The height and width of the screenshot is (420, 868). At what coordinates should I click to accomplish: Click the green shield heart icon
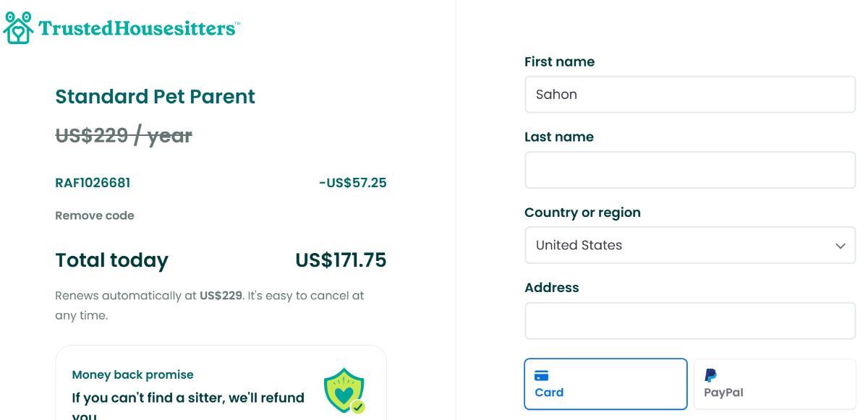tap(344, 390)
